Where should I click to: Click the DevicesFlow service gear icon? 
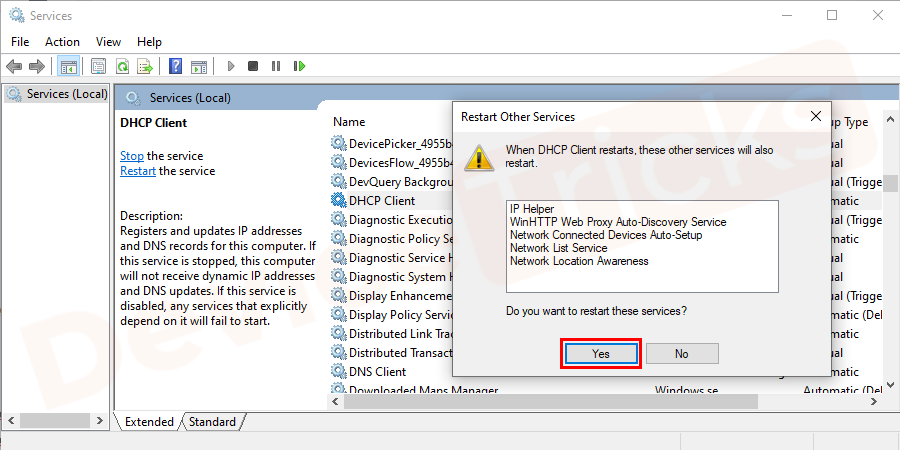(339, 163)
